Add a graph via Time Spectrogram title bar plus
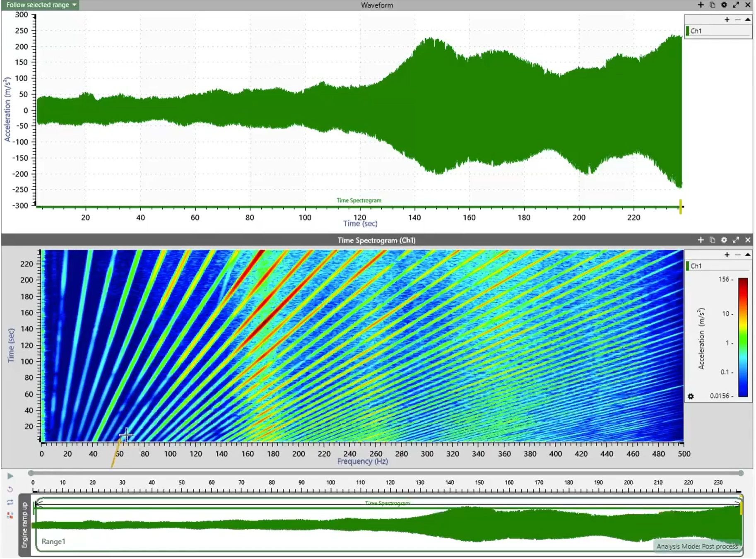This screenshot has height=559, width=756. (x=701, y=240)
